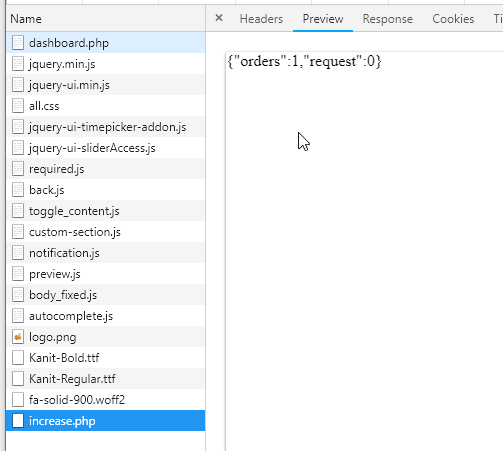Click the Kanit-Regular.ttf file icon
The width and height of the screenshot is (503, 451).
pyautogui.click(x=18, y=379)
